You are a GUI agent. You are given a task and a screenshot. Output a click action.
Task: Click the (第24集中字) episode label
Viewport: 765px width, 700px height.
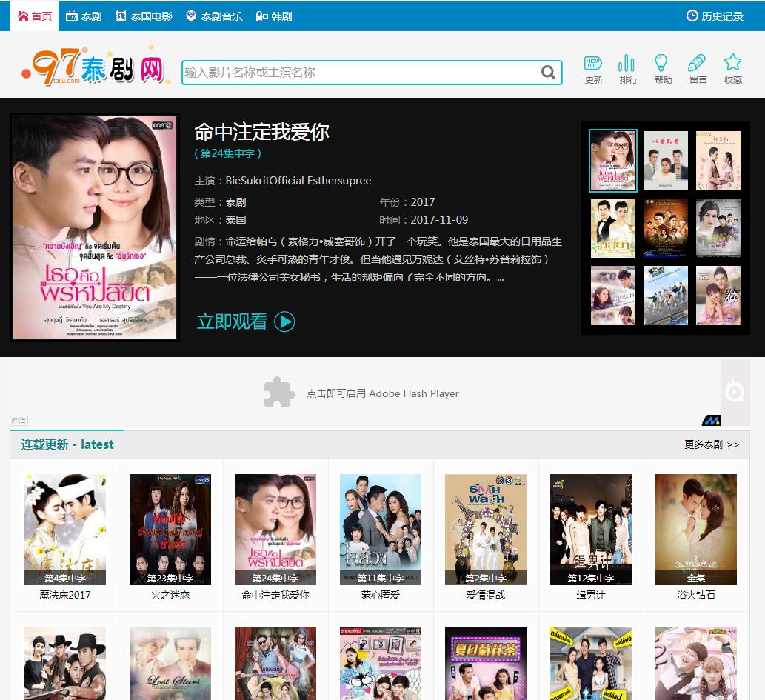click(x=228, y=153)
